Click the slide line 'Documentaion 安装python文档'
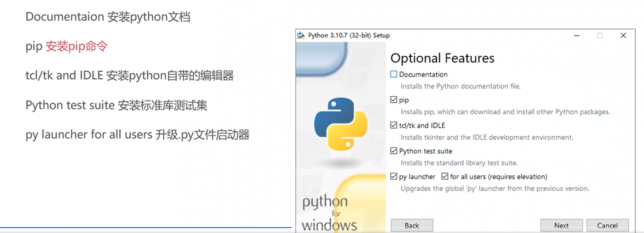This screenshot has height=233, width=644. tap(108, 17)
